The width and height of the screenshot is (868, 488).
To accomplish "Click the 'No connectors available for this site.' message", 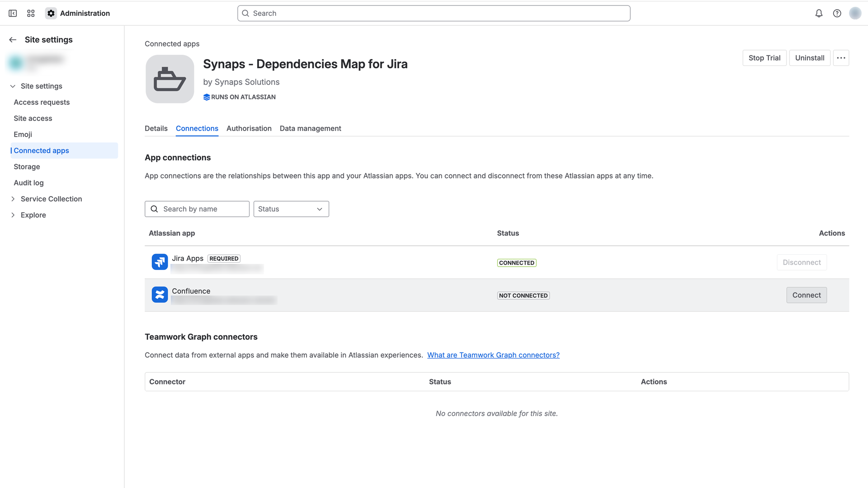I will (497, 413).
